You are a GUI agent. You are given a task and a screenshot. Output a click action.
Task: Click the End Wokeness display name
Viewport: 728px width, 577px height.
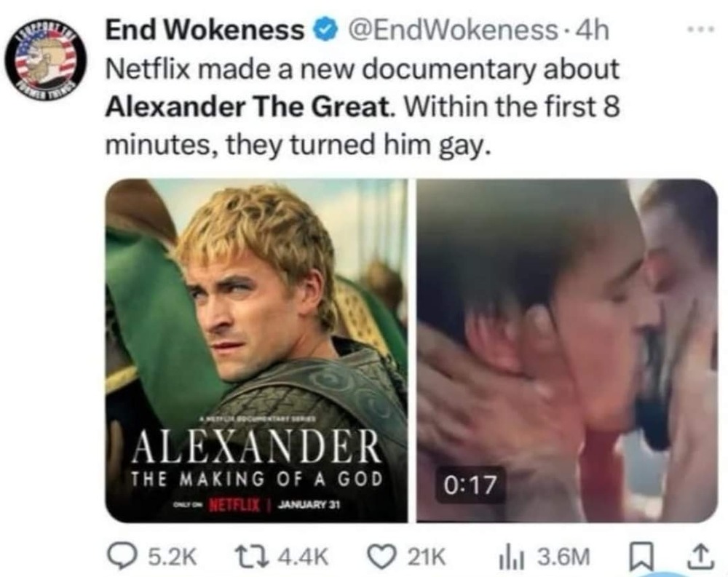pyautogui.click(x=205, y=31)
